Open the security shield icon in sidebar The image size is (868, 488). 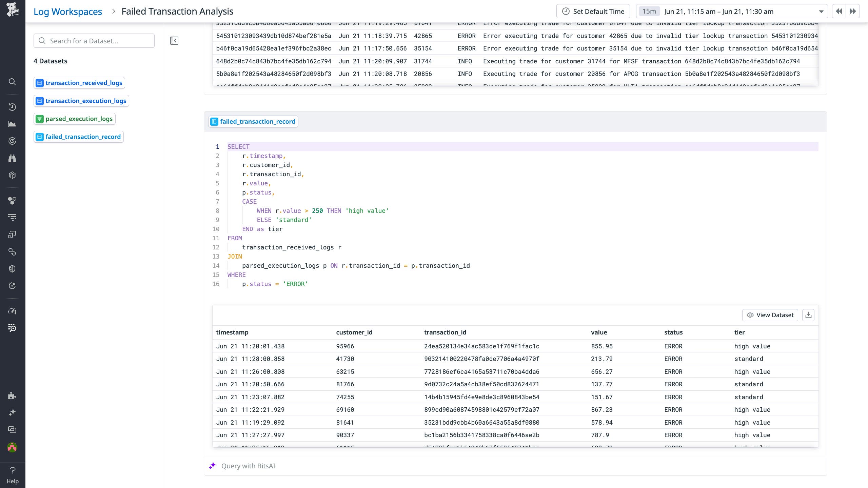coord(12,268)
